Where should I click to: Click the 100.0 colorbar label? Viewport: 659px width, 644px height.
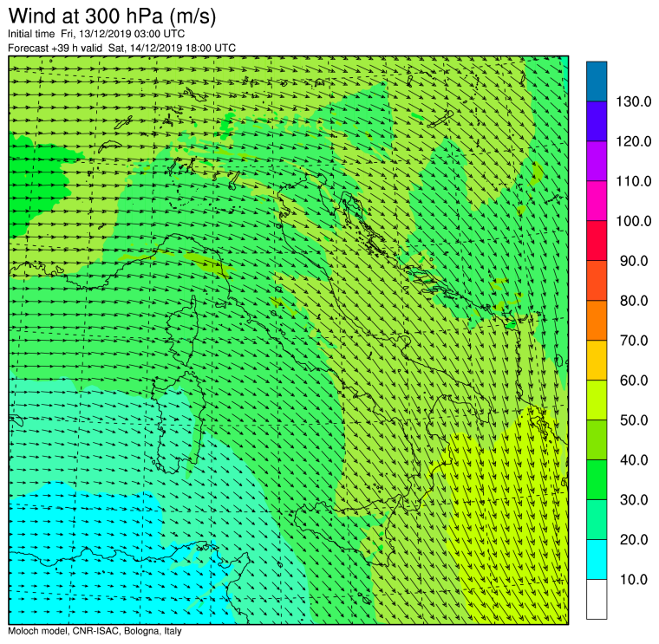633,221
